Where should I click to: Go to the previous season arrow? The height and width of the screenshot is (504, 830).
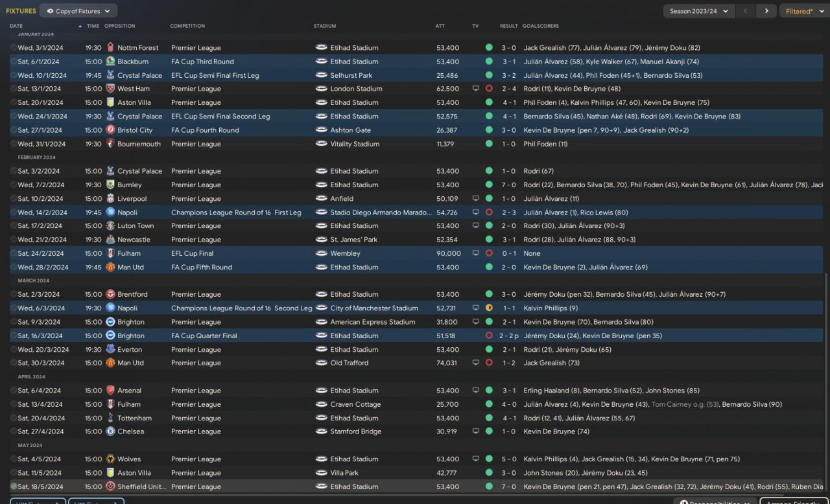click(x=746, y=11)
